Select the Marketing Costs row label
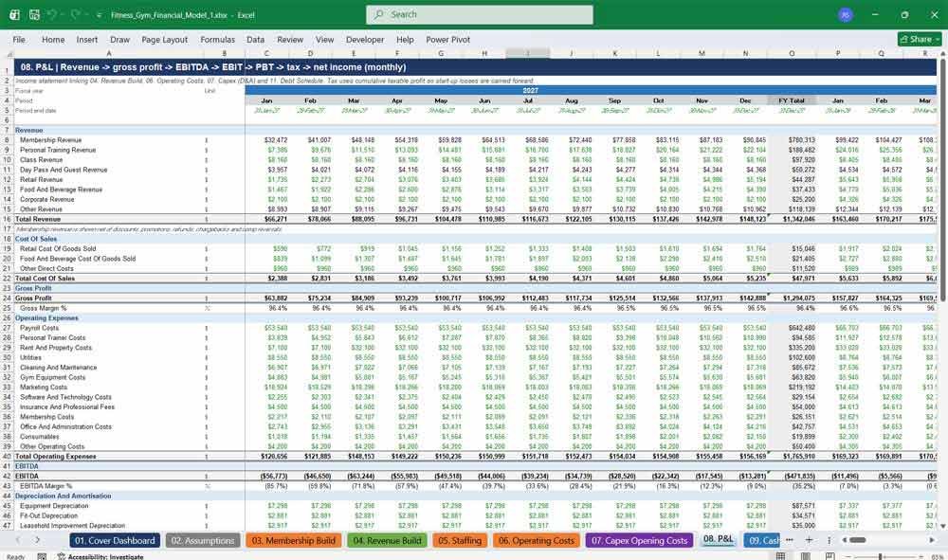Screen dimensions: 948x560 click(44, 388)
